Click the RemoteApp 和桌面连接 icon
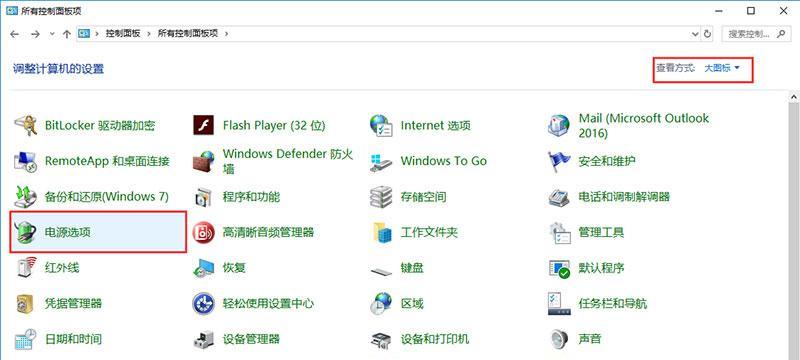This screenshot has width=800, height=360. click(26, 161)
